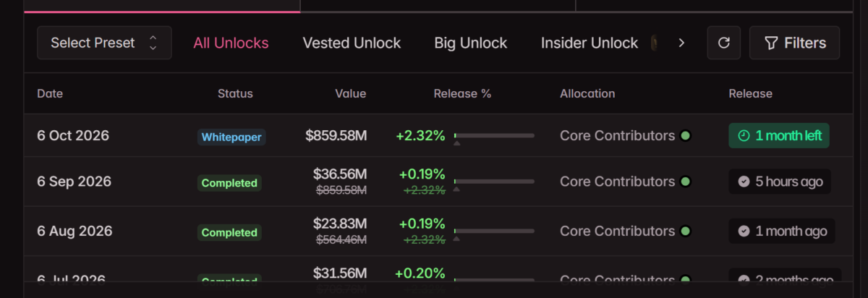Click the release progress bar for 6 Oct 2026
The width and height of the screenshot is (868, 298).
[x=494, y=135]
